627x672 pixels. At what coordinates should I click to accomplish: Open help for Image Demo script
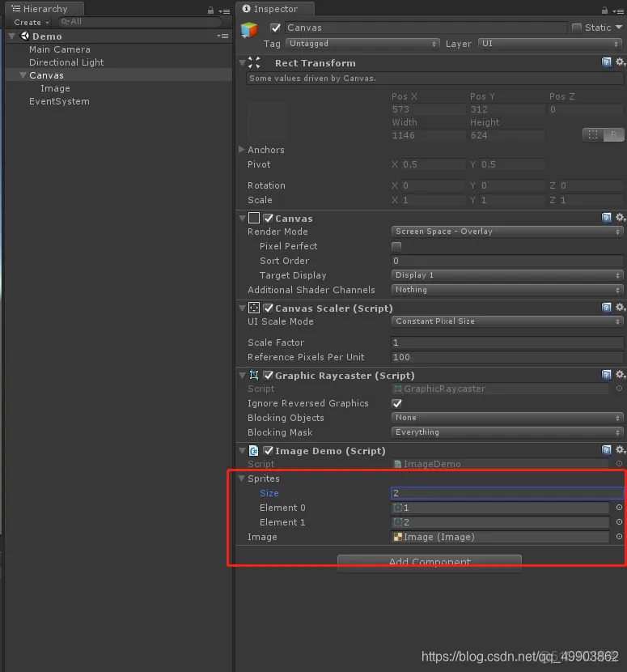pos(606,450)
